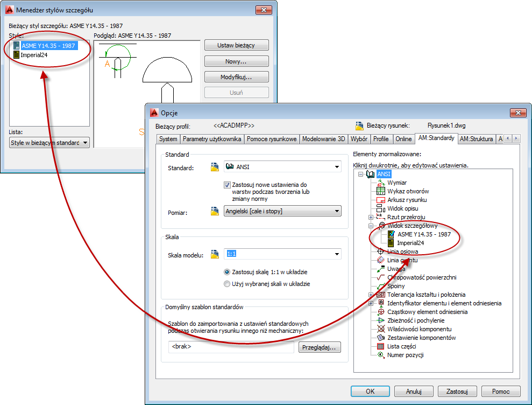Viewport: 532px width, 405px height.
Task: Open the Standard ANSI dropdown
Action: (282, 167)
